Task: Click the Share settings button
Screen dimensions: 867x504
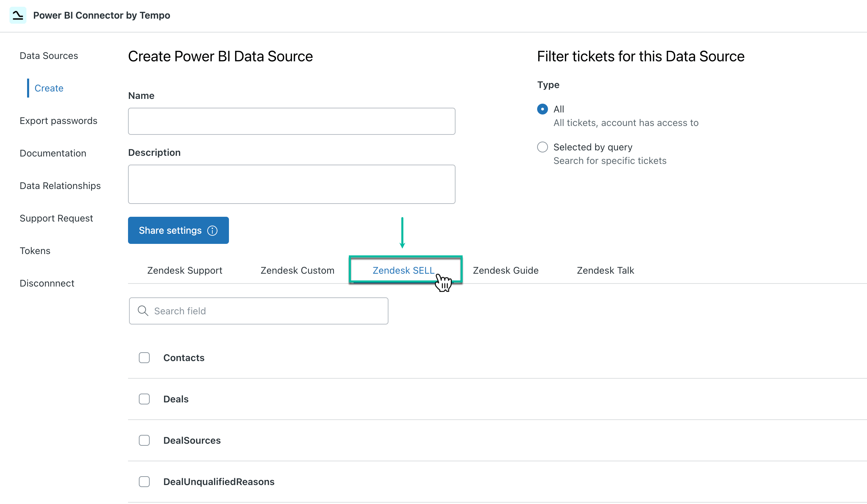Action: (170, 231)
